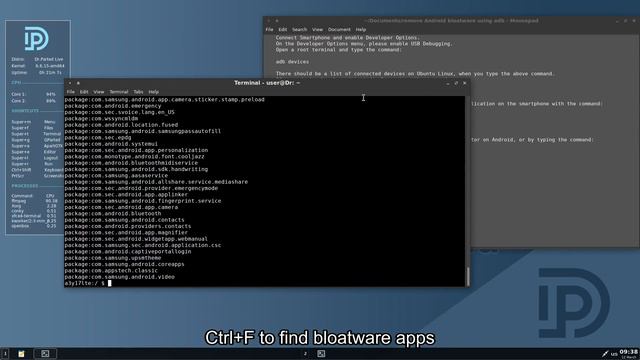Open the Mousepad notepad taskbar icon
Image resolution: width=640 pixels, height=360 pixels.
pyautogui.click(x=21, y=353)
